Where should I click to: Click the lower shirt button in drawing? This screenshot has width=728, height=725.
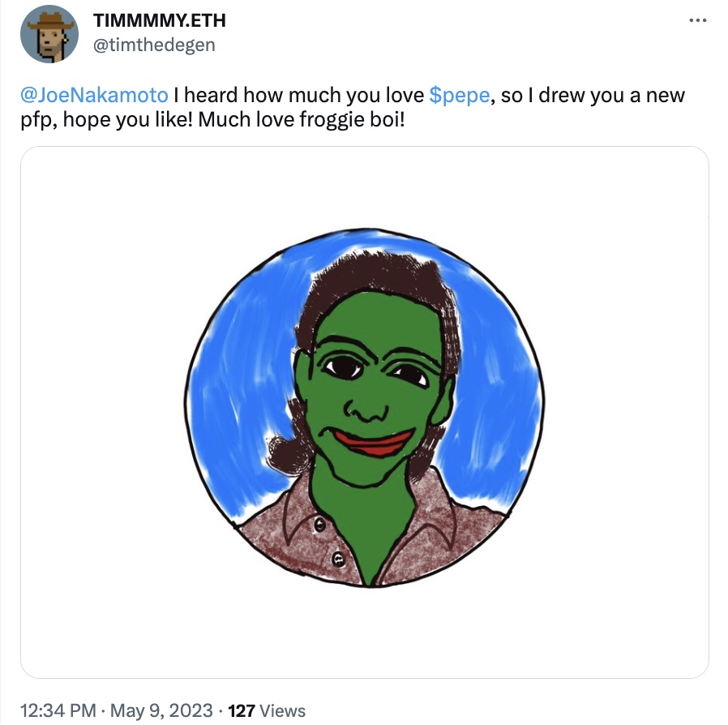click(337, 559)
